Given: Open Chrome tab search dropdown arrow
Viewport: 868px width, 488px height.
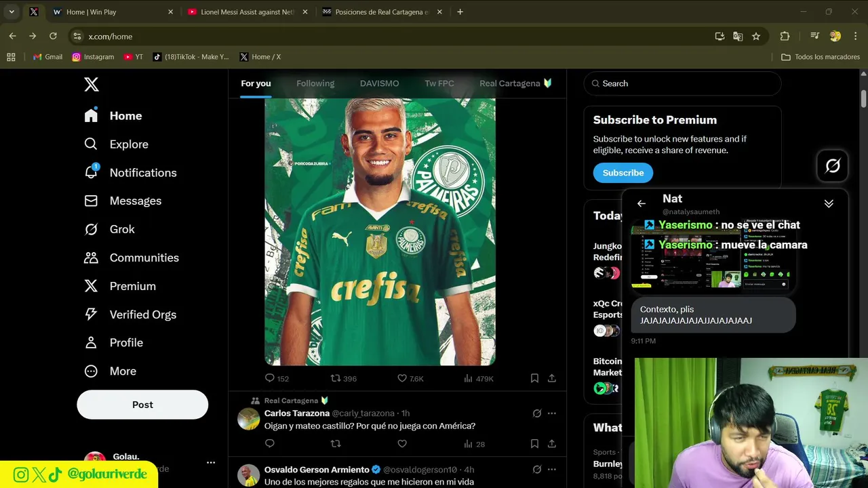Looking at the screenshot, I should (12, 12).
